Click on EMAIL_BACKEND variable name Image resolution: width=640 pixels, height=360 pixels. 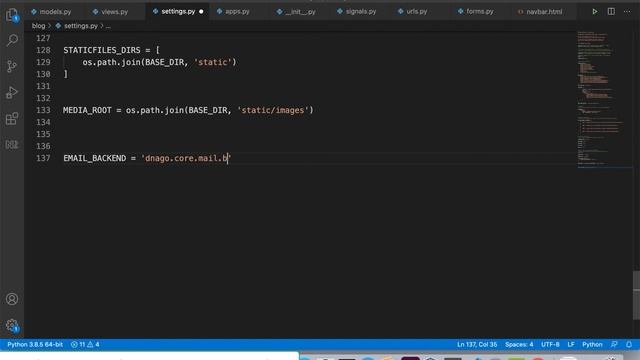[94, 158]
